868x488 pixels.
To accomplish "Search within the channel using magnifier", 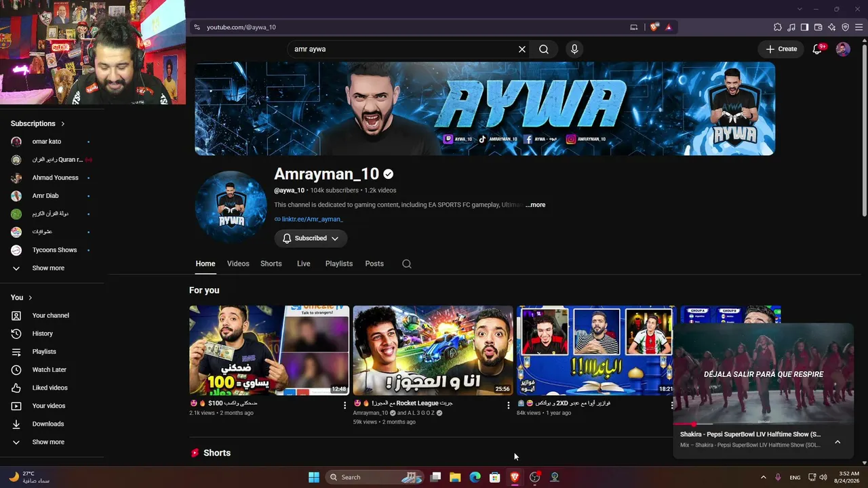I will point(407,264).
